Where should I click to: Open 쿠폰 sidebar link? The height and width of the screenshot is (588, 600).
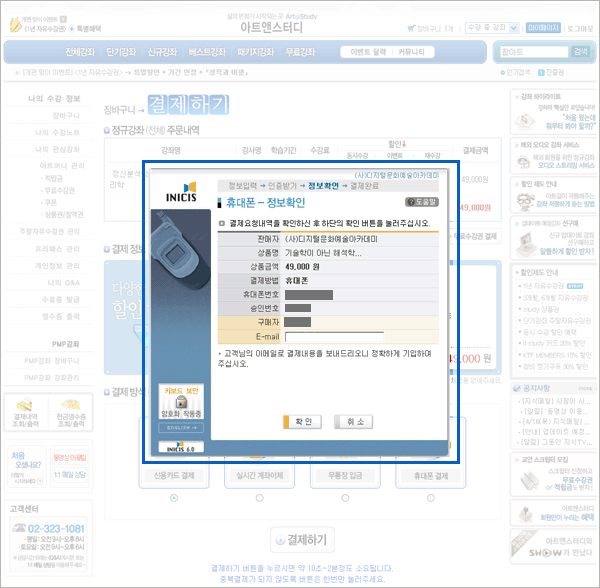(51, 202)
